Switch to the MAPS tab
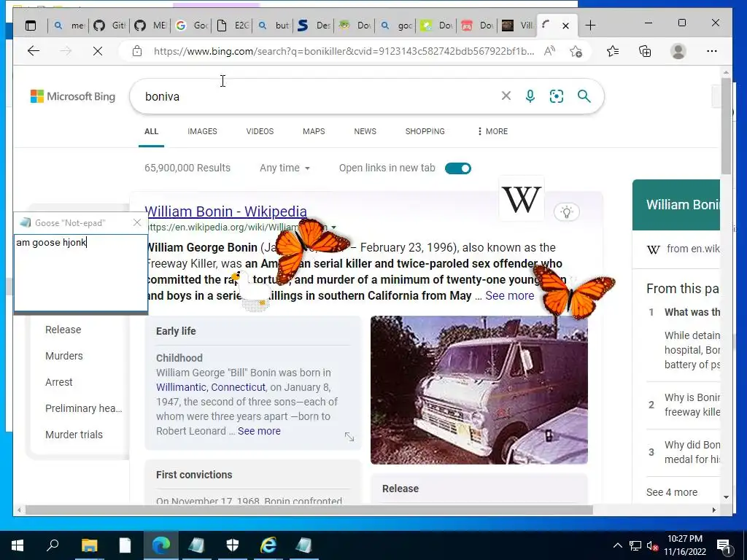This screenshot has width=747, height=560. tap(314, 131)
